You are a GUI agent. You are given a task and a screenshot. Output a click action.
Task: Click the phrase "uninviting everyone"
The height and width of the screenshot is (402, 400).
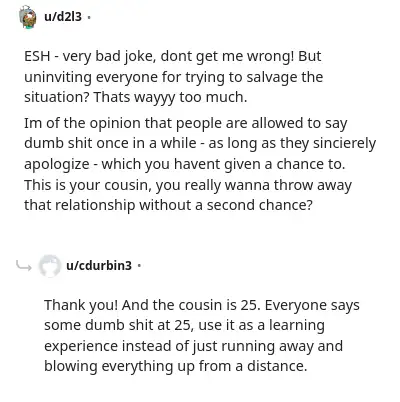point(91,77)
